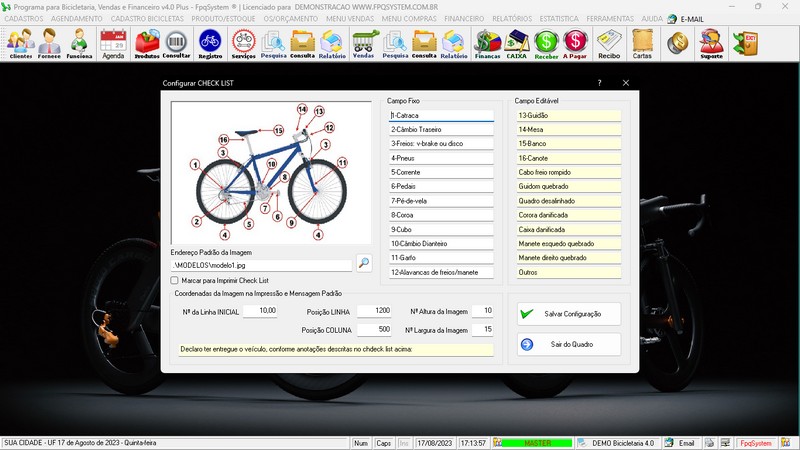Click the Posição LINHA field

pos(374,311)
